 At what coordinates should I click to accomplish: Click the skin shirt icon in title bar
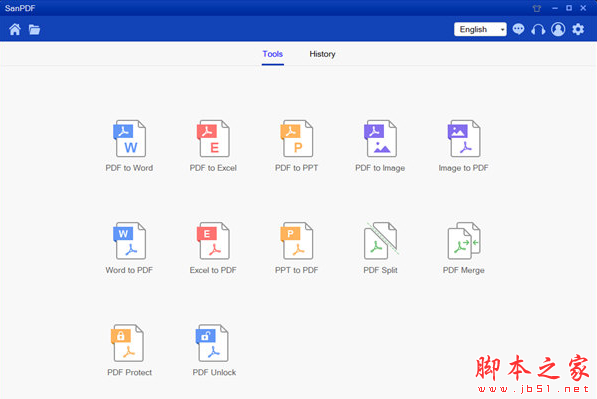point(537,8)
